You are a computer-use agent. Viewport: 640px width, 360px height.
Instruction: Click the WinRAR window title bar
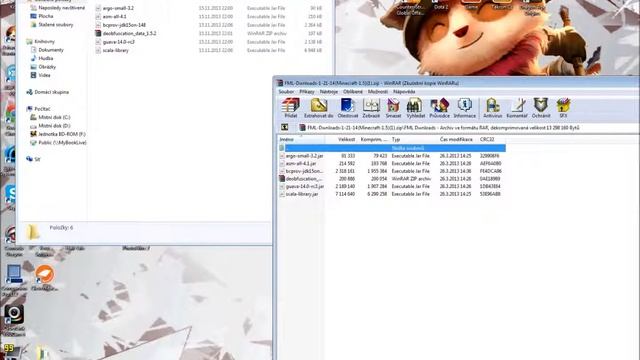coord(456,83)
